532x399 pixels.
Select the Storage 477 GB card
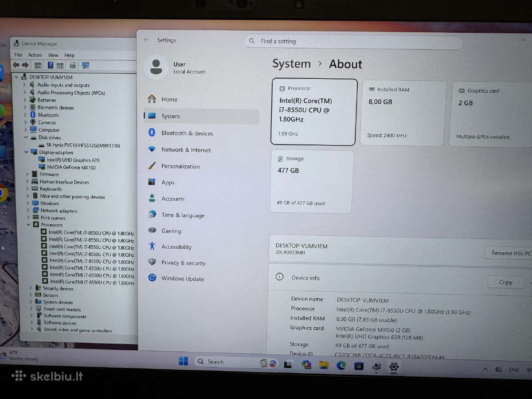click(x=312, y=181)
